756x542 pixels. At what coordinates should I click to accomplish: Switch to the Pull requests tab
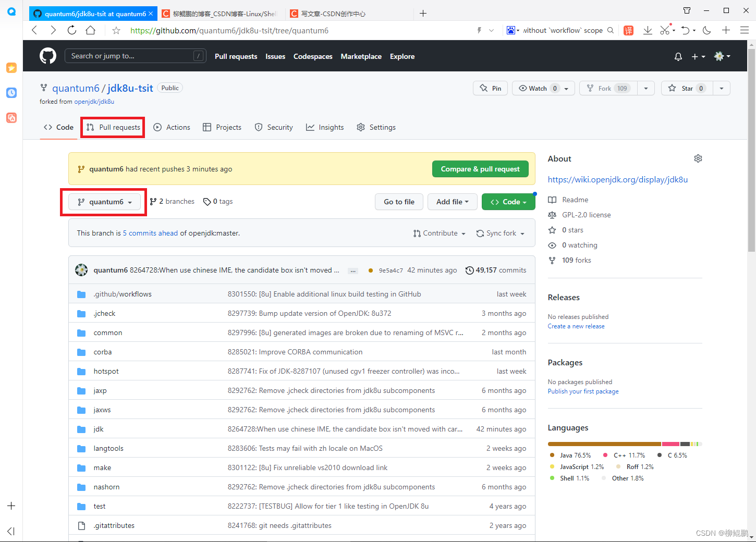[x=112, y=127]
